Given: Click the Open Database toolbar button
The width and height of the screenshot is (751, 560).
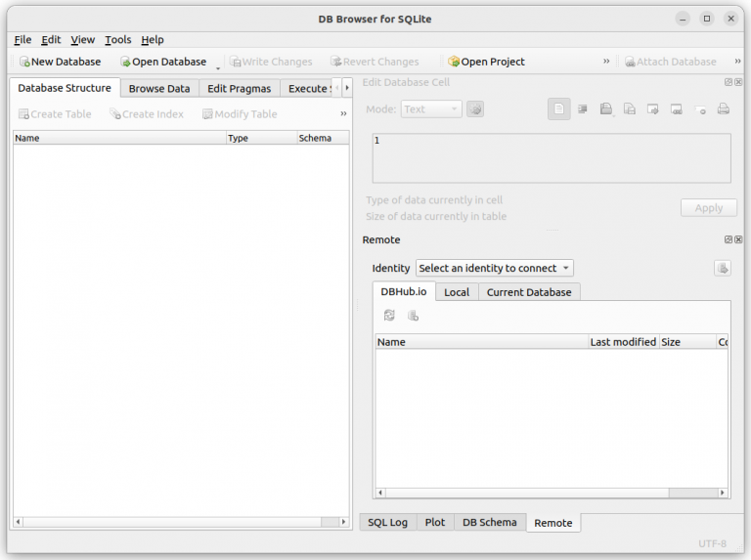Looking at the screenshot, I should click(x=163, y=62).
